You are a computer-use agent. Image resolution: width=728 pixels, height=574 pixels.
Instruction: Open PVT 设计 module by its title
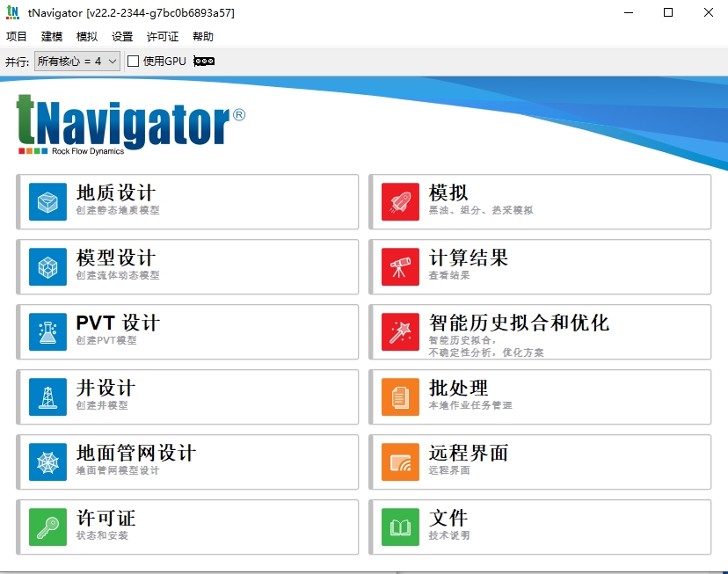pos(119,323)
